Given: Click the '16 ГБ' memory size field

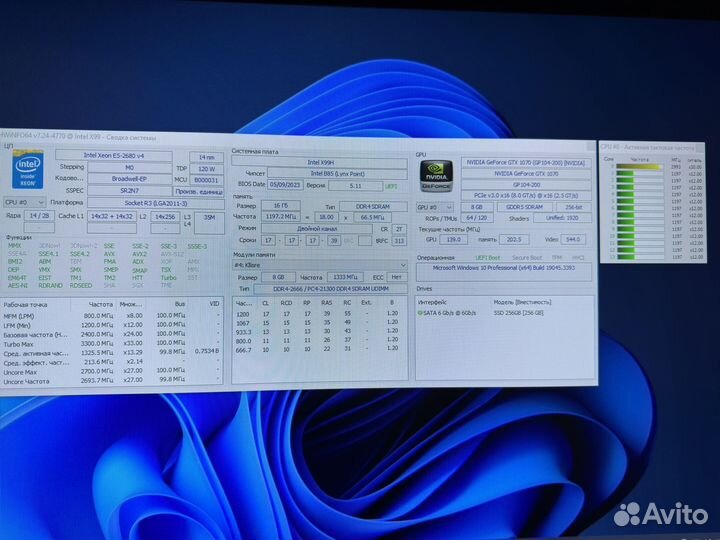Looking at the screenshot, I should pyautogui.click(x=281, y=205).
